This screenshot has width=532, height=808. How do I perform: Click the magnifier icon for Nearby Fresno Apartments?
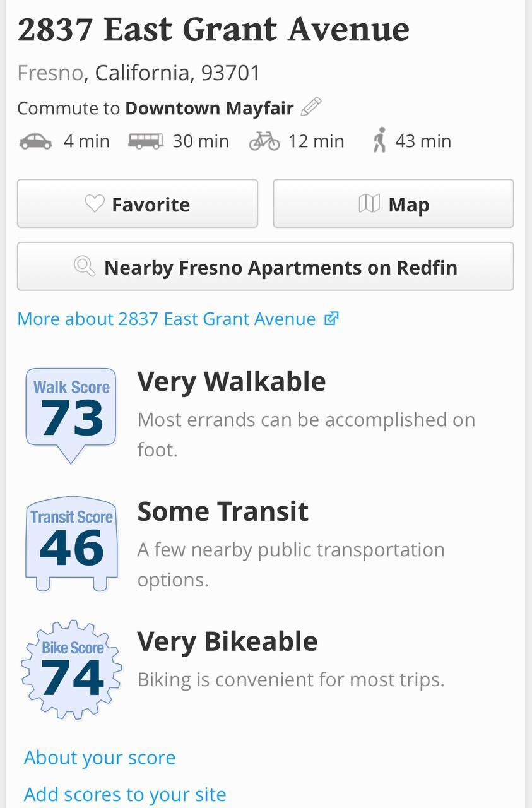click(x=84, y=266)
